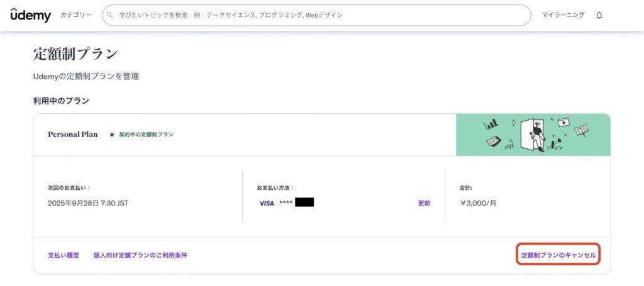Click the Udemy logo

pyautogui.click(x=30, y=15)
